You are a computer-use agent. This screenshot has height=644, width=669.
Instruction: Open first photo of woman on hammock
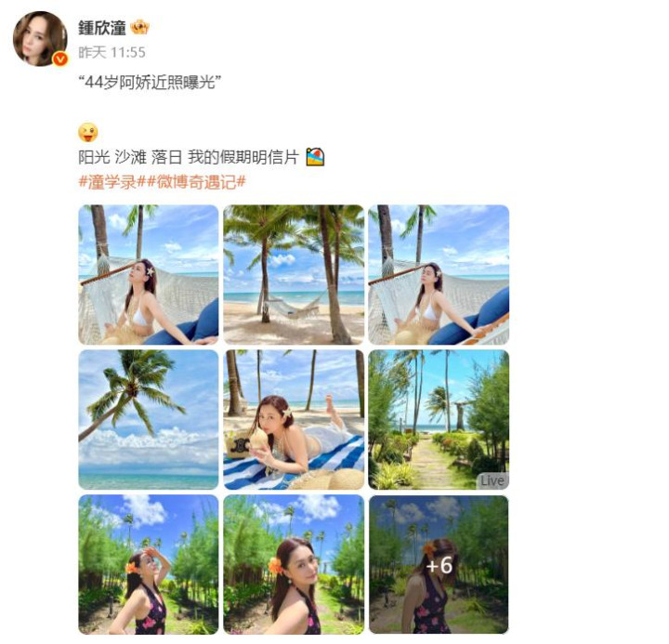149,275
